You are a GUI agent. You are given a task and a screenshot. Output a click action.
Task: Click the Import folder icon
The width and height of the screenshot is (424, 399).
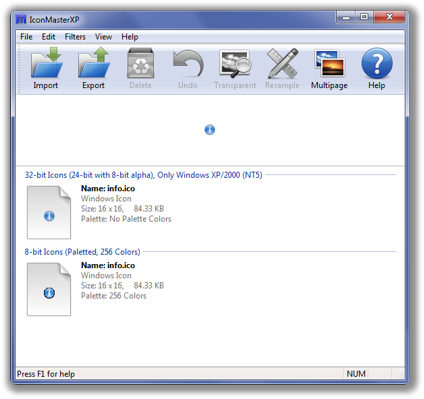[46, 63]
